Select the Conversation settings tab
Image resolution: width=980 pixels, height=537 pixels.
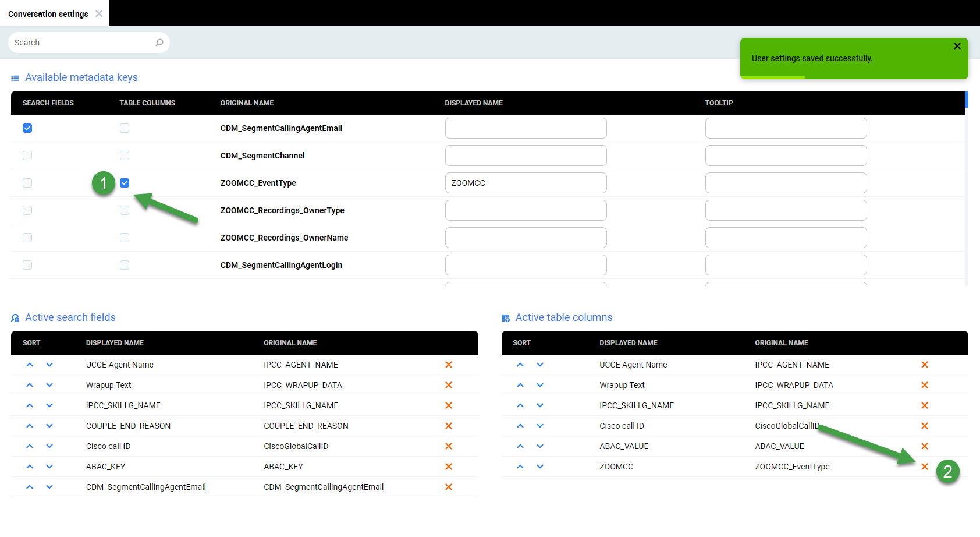pos(48,14)
